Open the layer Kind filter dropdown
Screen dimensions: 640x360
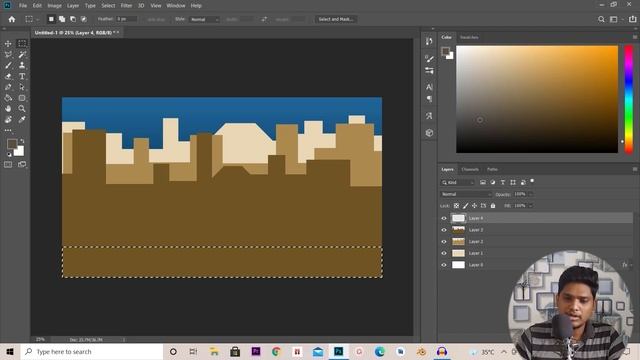point(458,182)
